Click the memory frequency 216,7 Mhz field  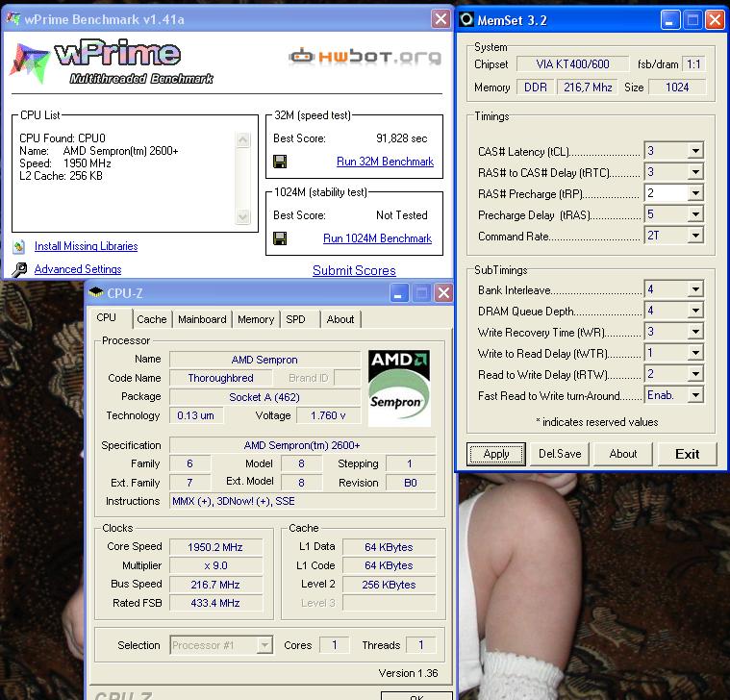pyautogui.click(x=588, y=87)
